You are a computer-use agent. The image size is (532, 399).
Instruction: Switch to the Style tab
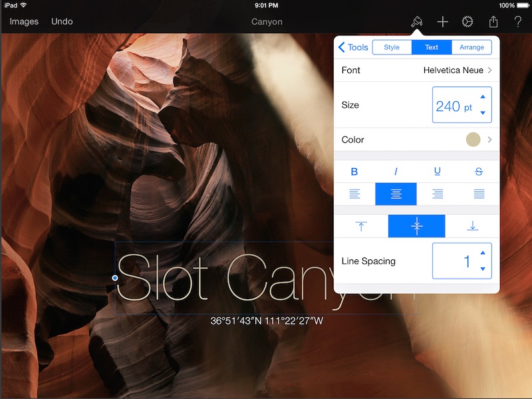pos(392,47)
